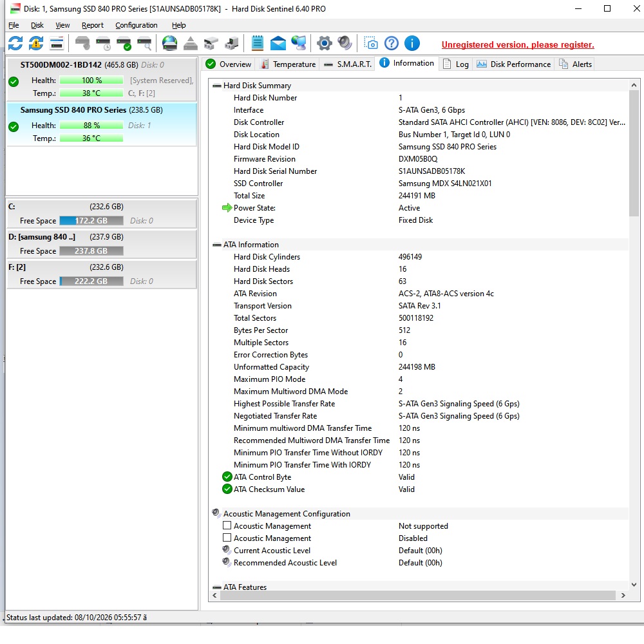The height and width of the screenshot is (644, 644).
Task: Click the gray disk with shield icon
Action: coord(82,43)
